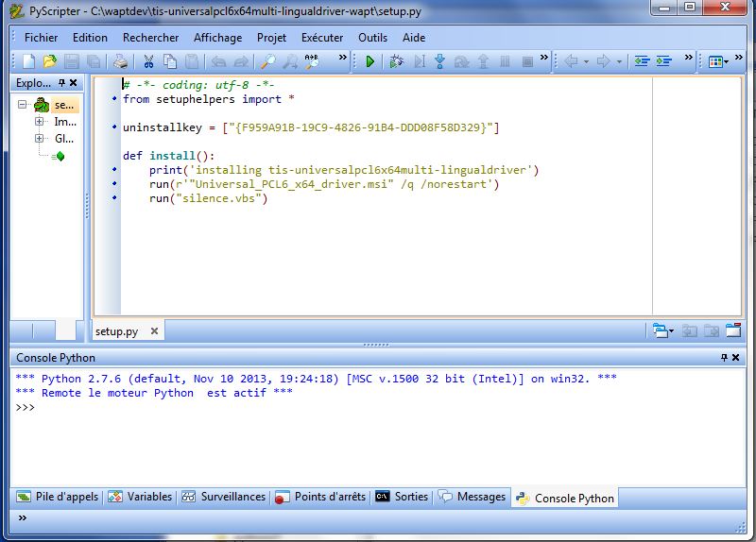
Task: Print the script with the printer icon
Action: [120, 61]
